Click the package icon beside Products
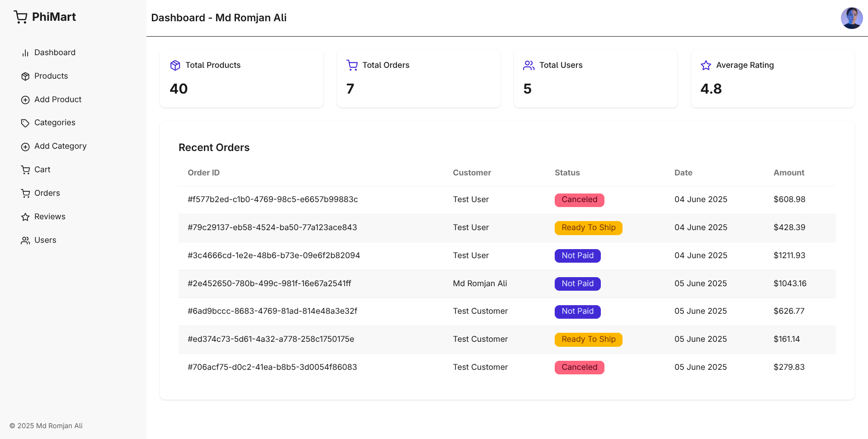The image size is (868, 439). (x=25, y=76)
